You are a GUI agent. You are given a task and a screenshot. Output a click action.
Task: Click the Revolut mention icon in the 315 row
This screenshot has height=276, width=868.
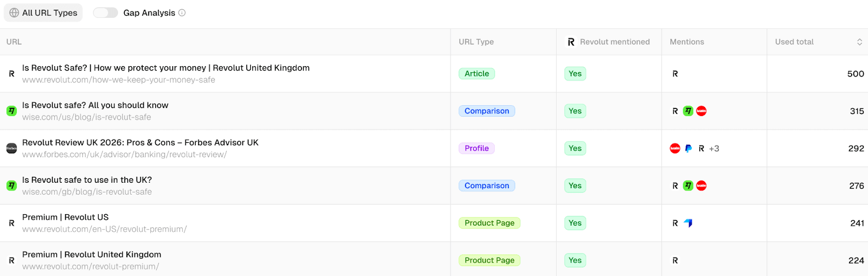pyautogui.click(x=675, y=111)
